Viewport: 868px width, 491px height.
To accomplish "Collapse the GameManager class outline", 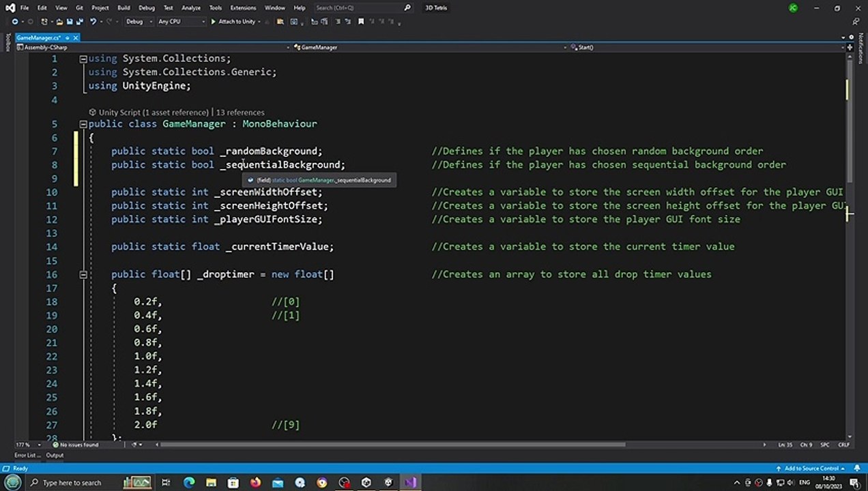I will (83, 124).
